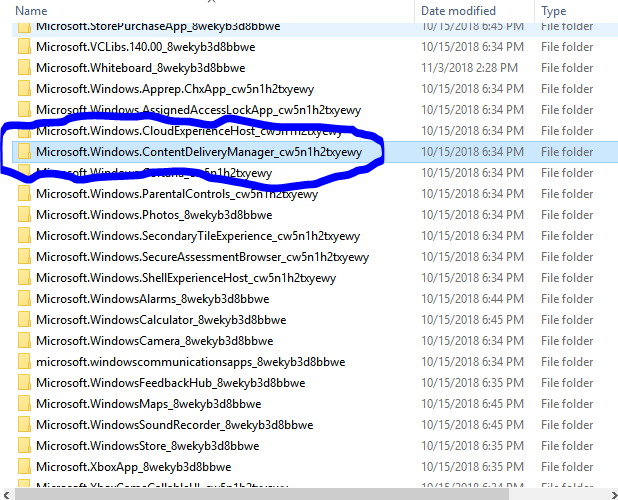Select Microsoft.WindowsSoundRecorder folder name
Screen dimensions: 618x500
click(175, 425)
